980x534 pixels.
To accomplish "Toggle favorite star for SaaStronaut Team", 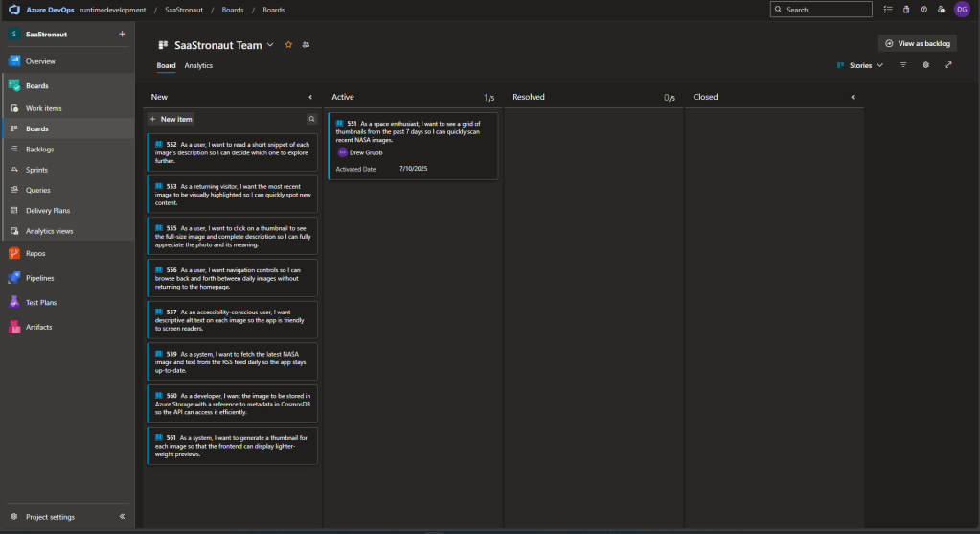I will [x=288, y=45].
